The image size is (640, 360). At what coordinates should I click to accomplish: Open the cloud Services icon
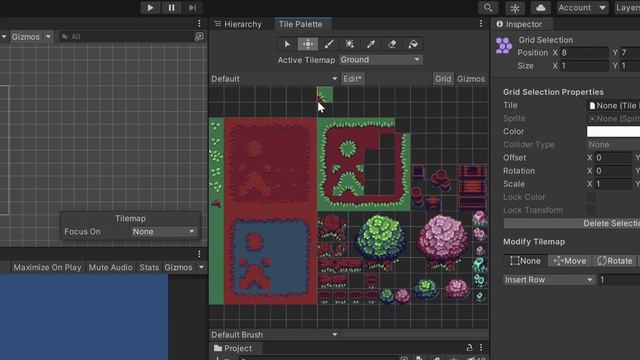540,8
